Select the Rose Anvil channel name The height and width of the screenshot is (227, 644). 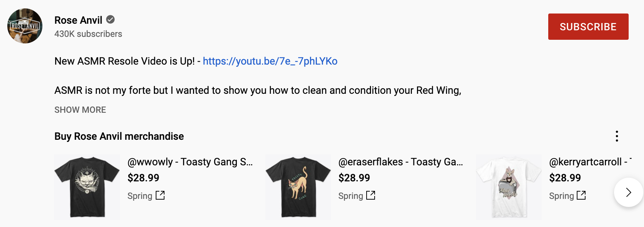[x=78, y=20]
